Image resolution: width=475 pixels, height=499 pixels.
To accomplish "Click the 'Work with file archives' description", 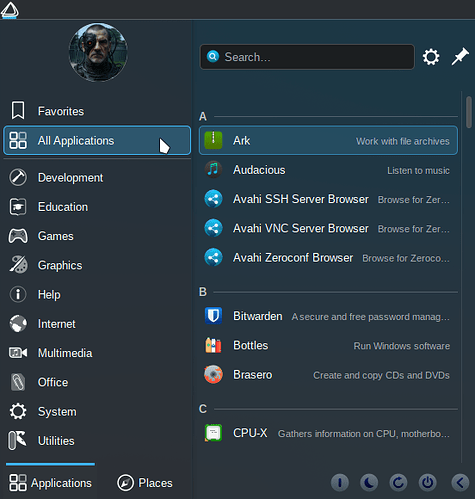I will pos(403,141).
